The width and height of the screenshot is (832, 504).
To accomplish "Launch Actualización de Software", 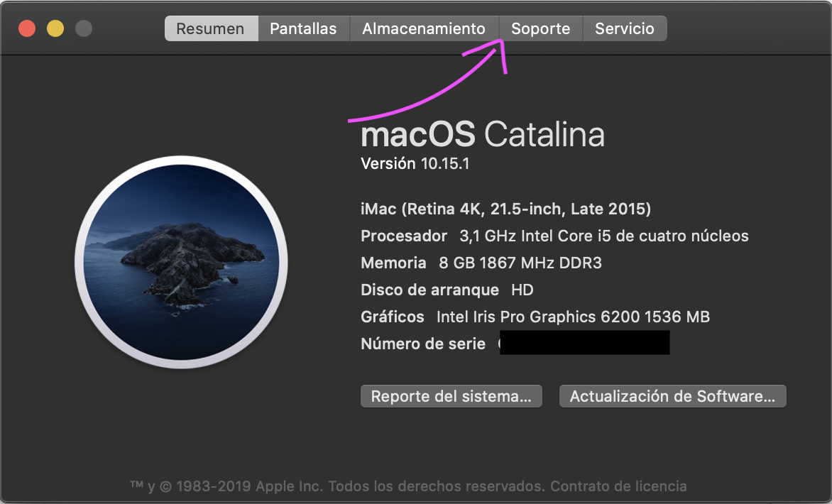I will click(672, 397).
